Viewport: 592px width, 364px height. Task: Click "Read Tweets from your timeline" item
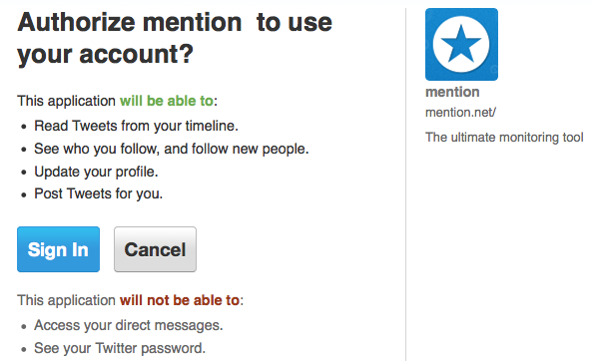click(x=136, y=126)
